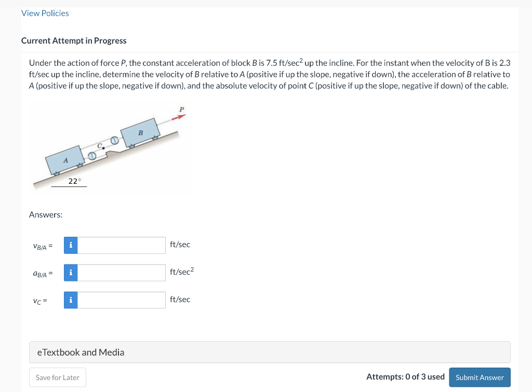The width and height of the screenshot is (532, 392).
Task: Open the eTextbook and Media resources
Action: [x=81, y=352]
